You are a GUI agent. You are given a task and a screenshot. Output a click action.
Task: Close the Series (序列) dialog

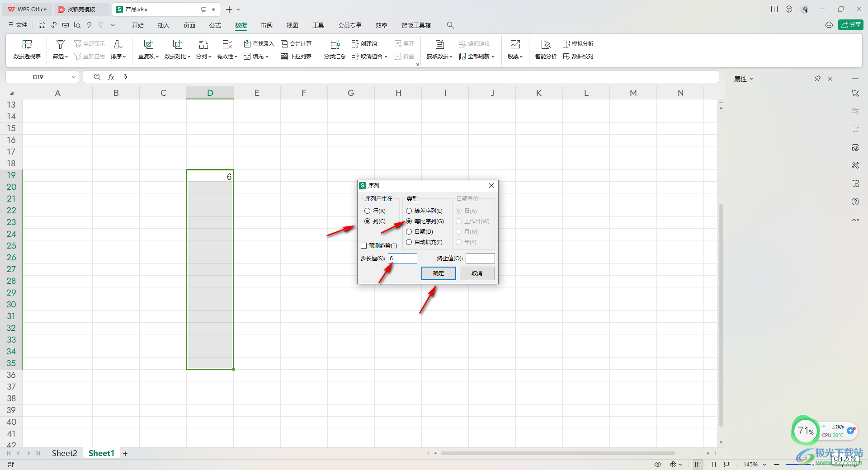coord(491,186)
